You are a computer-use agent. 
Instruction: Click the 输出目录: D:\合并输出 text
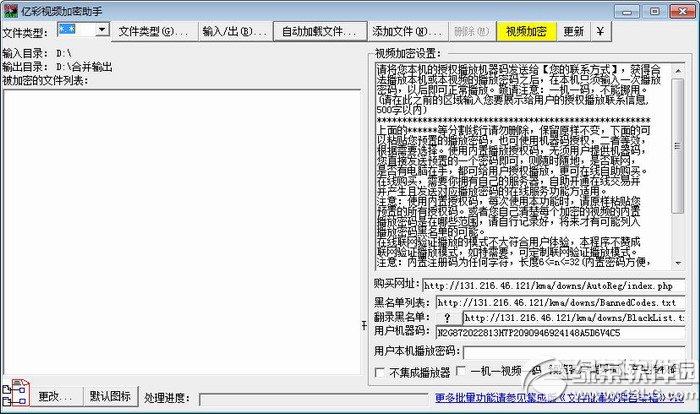pos(57,67)
